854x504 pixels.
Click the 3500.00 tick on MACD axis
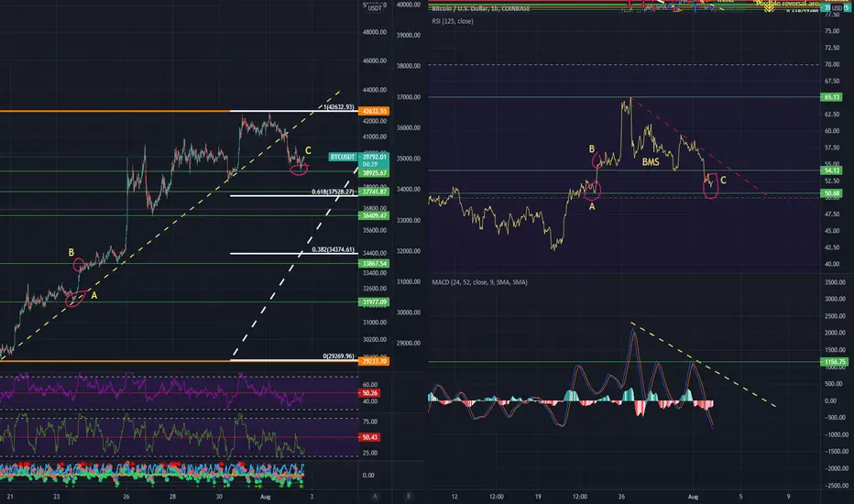click(x=835, y=282)
